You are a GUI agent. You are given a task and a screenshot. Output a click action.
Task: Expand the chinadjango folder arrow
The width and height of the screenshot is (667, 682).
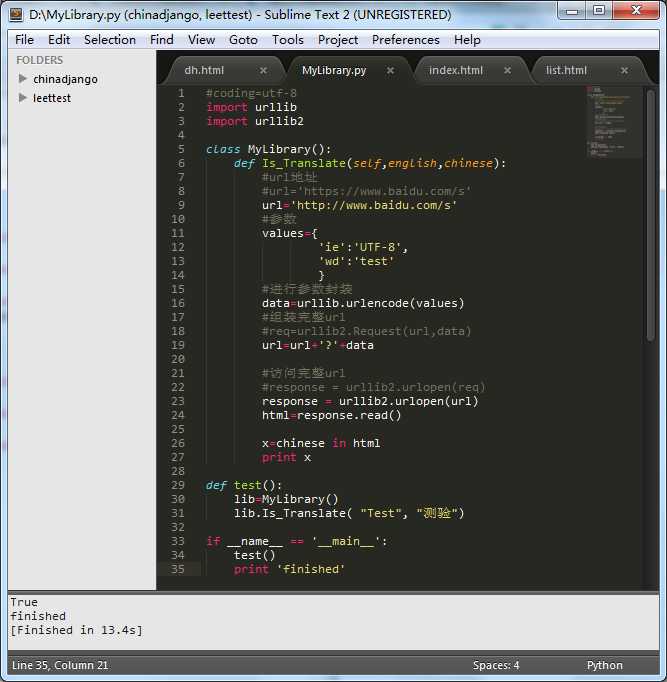click(x=23, y=79)
